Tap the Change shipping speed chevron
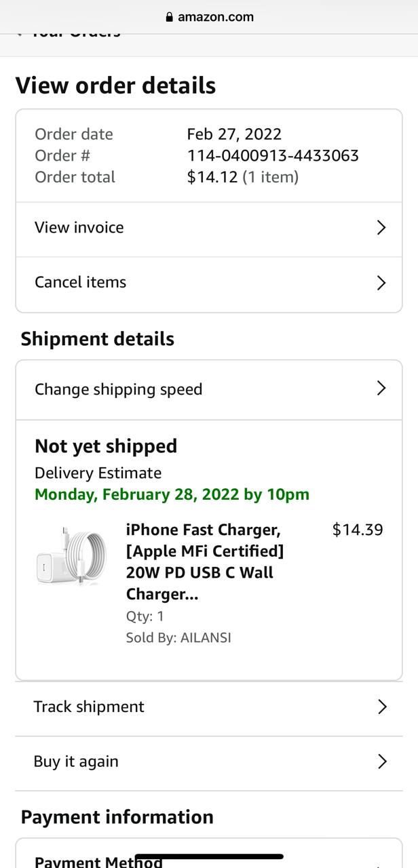418x868 pixels. click(x=381, y=389)
